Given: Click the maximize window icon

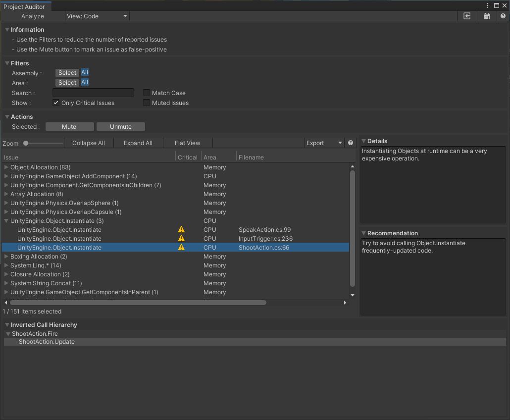Looking at the screenshot, I should [496, 5].
